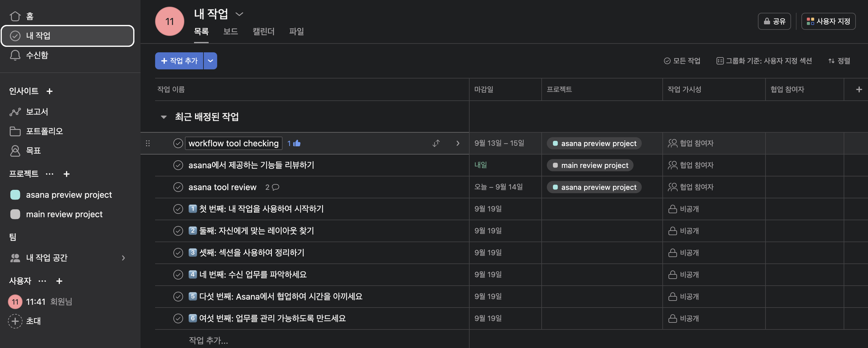
Task: Check off 둘째: 자신에게 맞는 레이아웃 찾기
Action: [178, 231]
